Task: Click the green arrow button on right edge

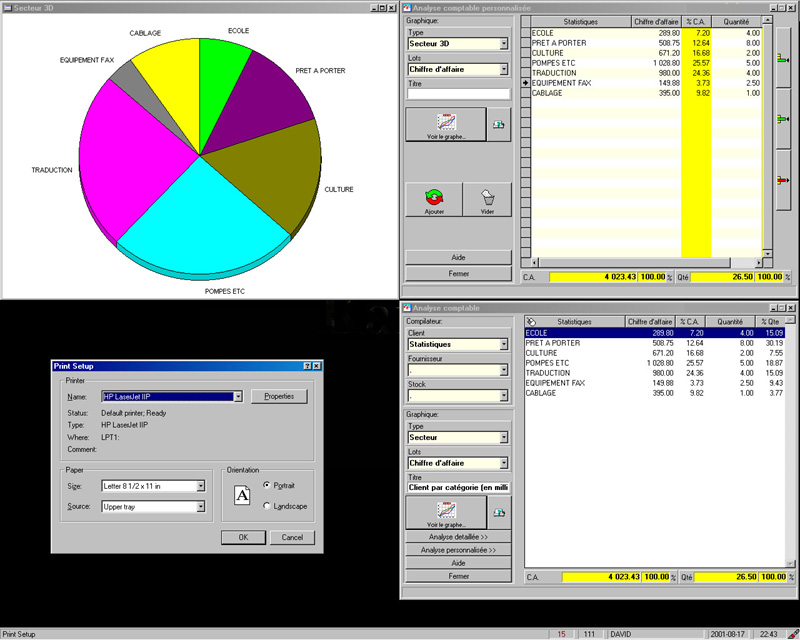Action: [783, 60]
